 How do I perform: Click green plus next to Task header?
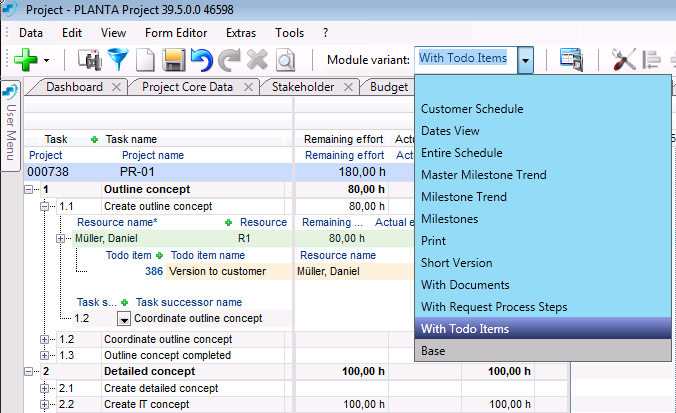pyautogui.click(x=94, y=139)
